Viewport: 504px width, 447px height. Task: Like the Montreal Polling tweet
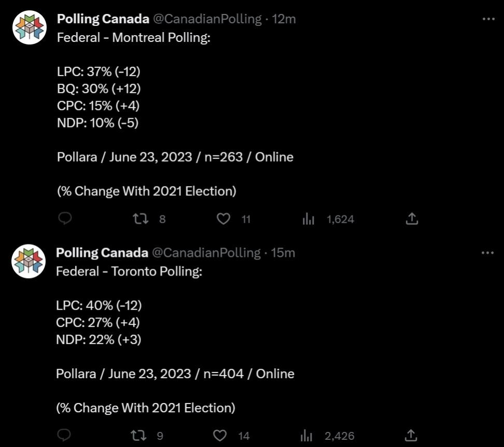pyautogui.click(x=223, y=219)
